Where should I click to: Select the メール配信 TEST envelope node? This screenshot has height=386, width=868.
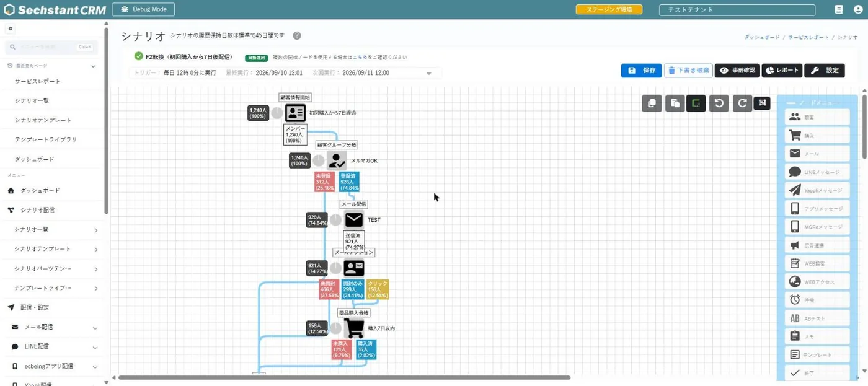tap(354, 220)
